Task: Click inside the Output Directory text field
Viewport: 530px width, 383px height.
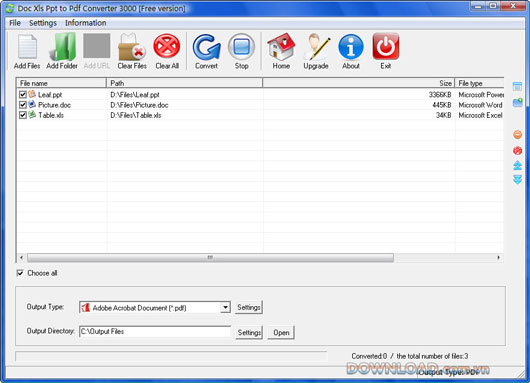Action: [x=155, y=331]
